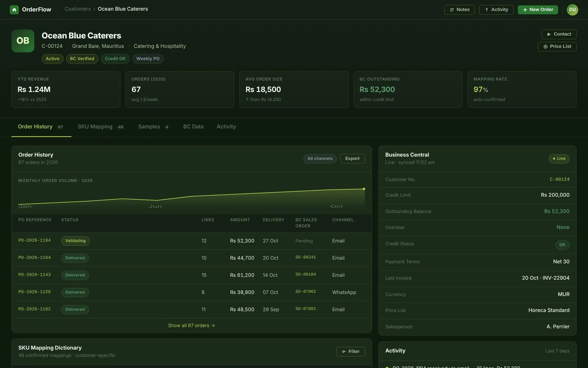Go to Customers breadcrumb
The height and width of the screenshot is (368, 588).
tap(78, 9)
